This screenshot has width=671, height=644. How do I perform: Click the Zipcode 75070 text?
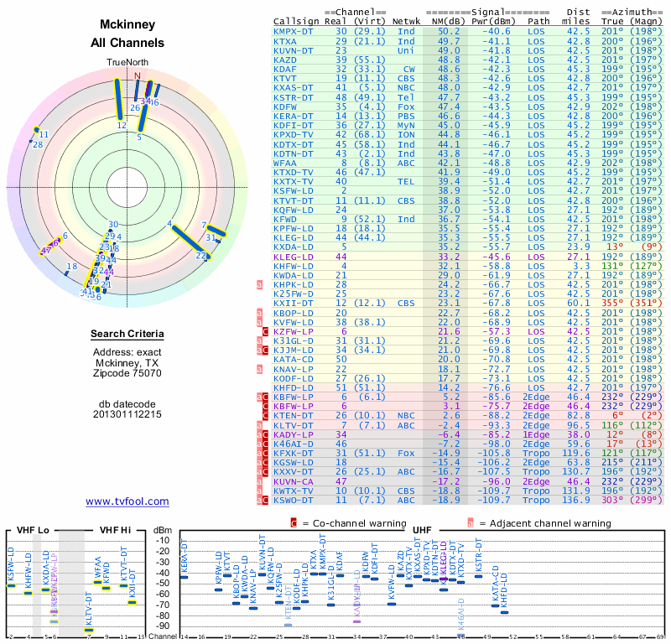coord(127,373)
